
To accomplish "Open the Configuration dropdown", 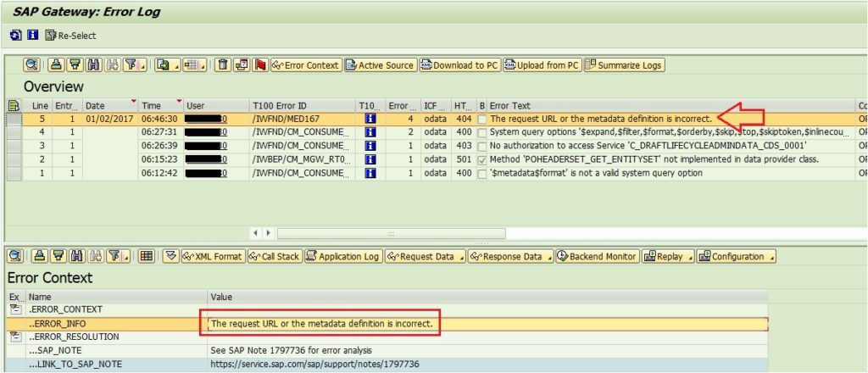I will click(737, 256).
